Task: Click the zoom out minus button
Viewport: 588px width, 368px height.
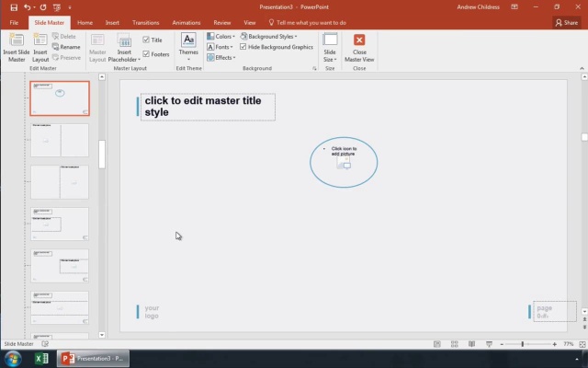Action: point(502,344)
